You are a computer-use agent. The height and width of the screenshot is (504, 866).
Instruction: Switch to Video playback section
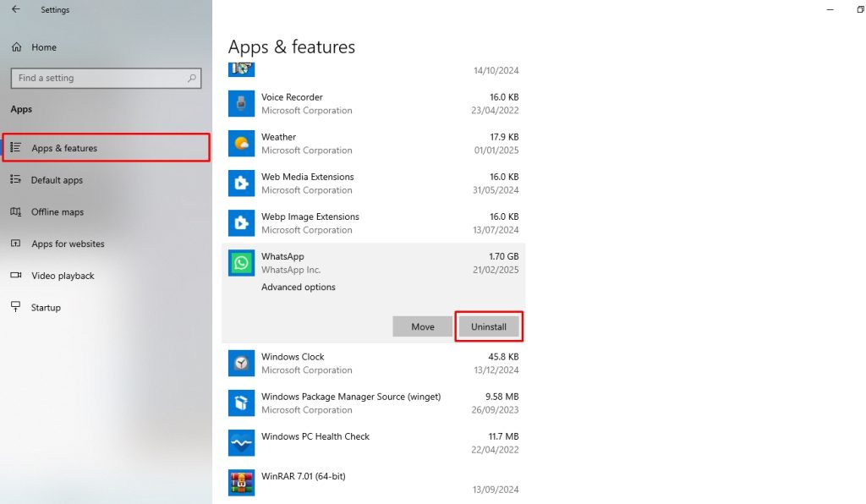coord(106,276)
